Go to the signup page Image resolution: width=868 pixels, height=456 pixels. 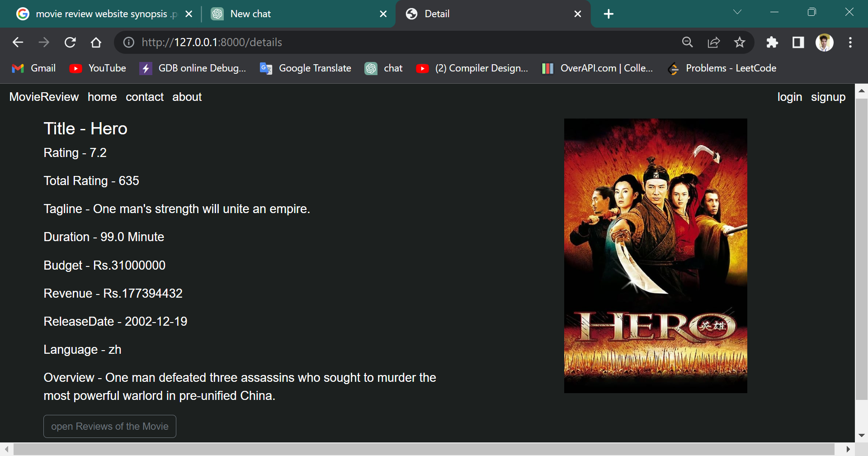click(828, 97)
